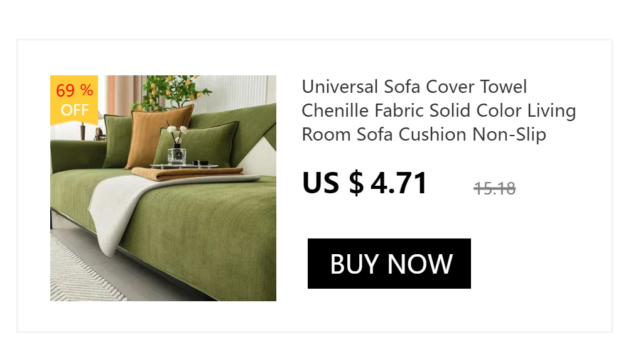Click the US $4.71 price
The width and height of the screenshot is (628, 364).
pos(364,183)
